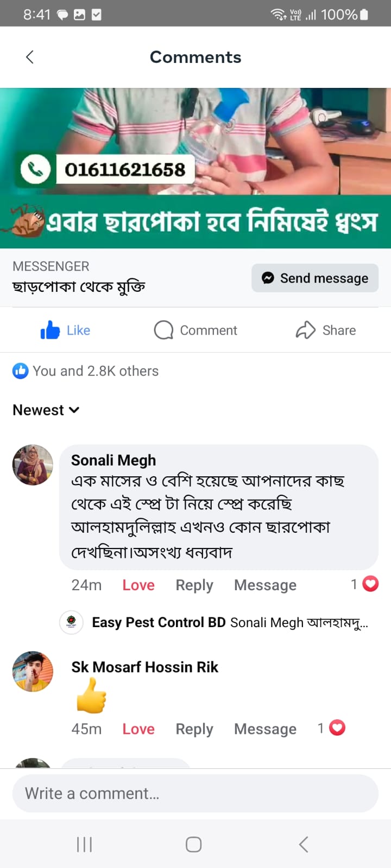Viewport: 391px width, 868px height.
Task: Message Sk Mosarf Hossin Rik
Action: coord(265,729)
